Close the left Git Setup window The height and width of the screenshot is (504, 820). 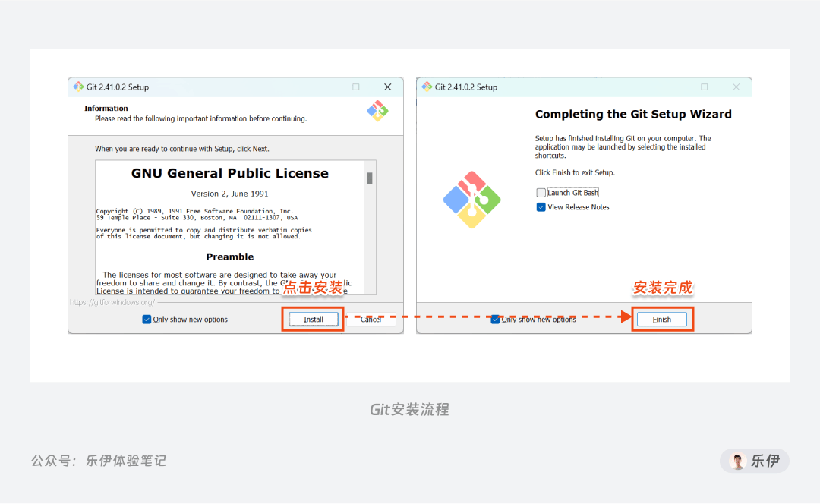[x=387, y=87]
